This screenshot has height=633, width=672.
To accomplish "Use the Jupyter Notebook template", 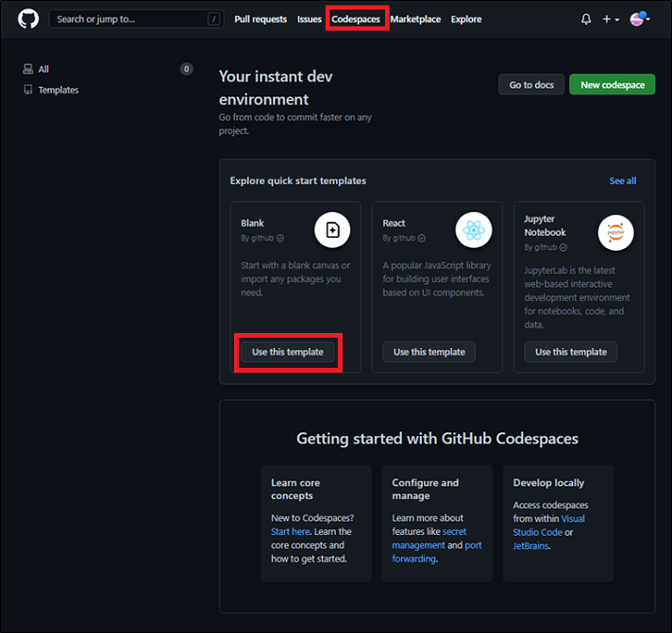I will 571,352.
